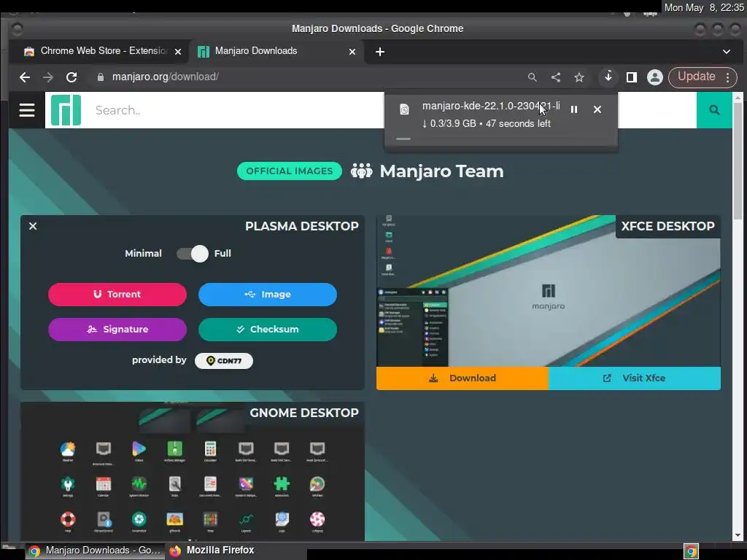This screenshot has width=747, height=560.
Task: Click the teal search magnifier button
Action: [713, 110]
